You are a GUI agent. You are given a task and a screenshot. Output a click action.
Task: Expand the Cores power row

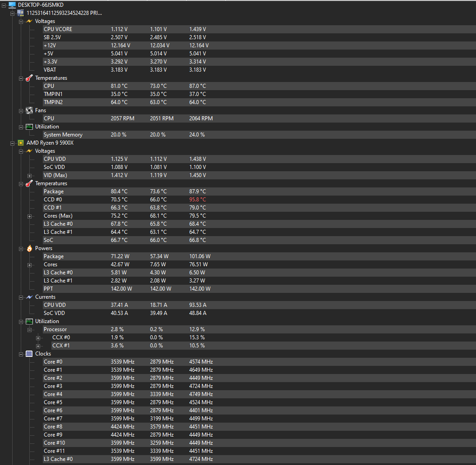pos(29,265)
